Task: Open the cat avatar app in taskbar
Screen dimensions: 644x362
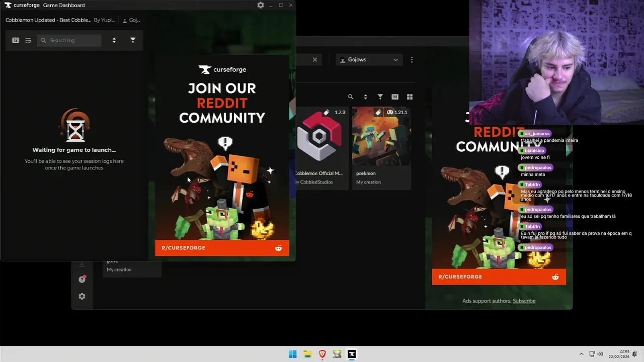Action: tap(337, 354)
